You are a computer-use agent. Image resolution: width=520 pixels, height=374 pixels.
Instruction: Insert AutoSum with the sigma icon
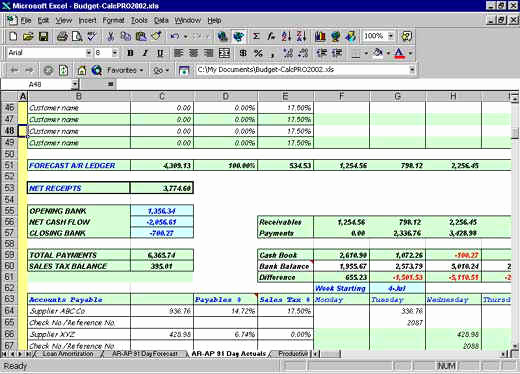point(256,36)
